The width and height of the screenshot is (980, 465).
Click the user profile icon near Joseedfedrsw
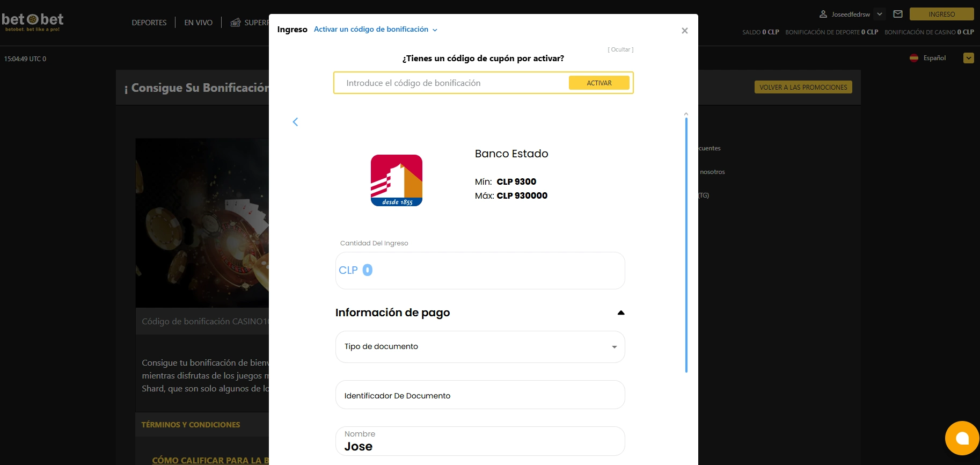click(x=823, y=14)
